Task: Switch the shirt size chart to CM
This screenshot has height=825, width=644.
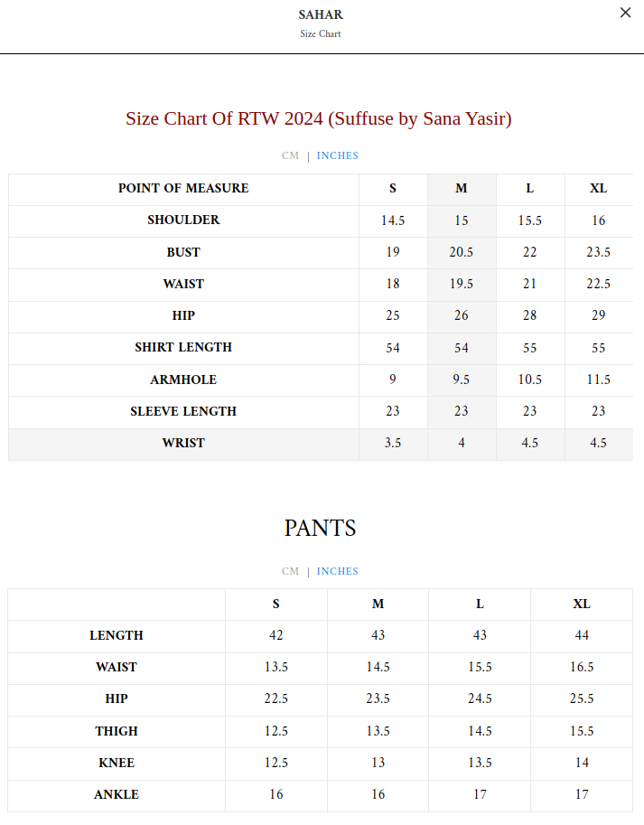Action: (290, 156)
